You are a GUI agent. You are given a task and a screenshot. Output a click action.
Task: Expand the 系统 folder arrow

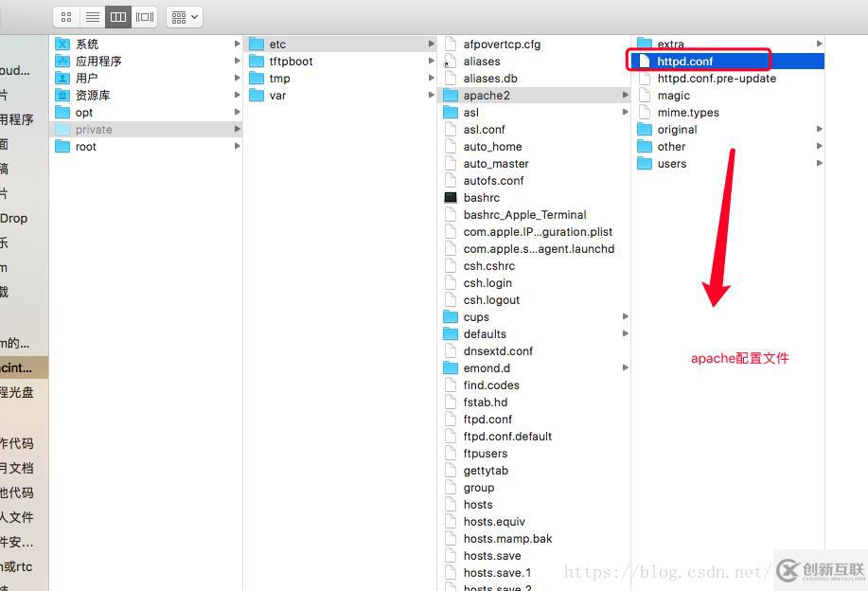237,44
